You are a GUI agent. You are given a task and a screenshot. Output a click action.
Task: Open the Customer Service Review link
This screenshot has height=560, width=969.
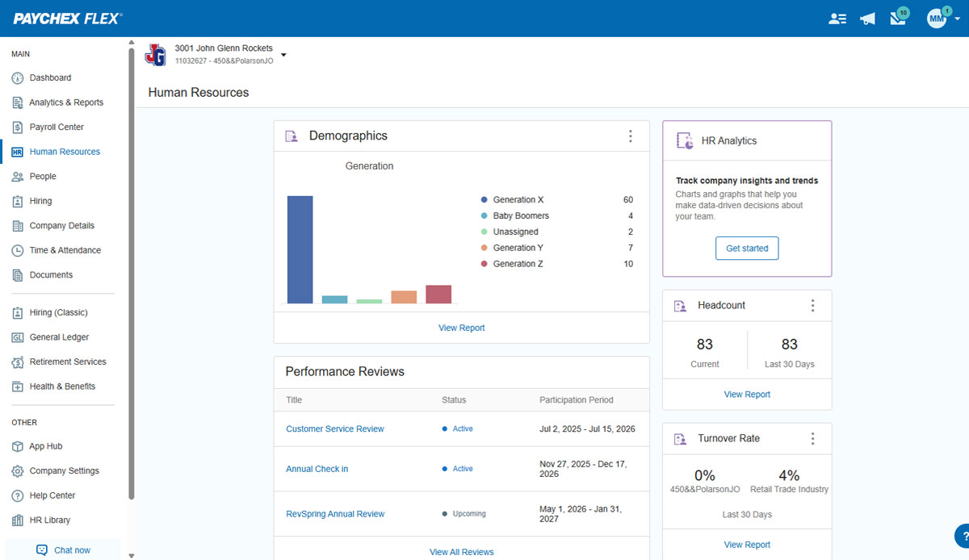click(335, 429)
